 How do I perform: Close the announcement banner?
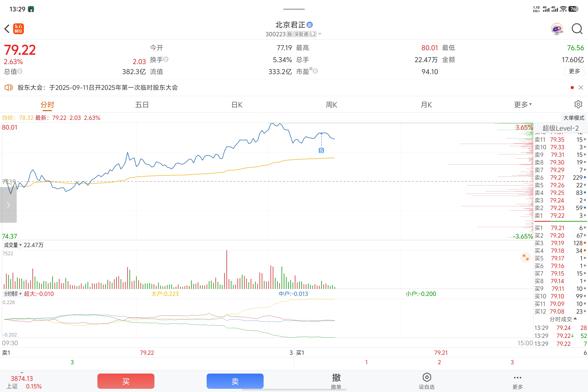[581, 88]
